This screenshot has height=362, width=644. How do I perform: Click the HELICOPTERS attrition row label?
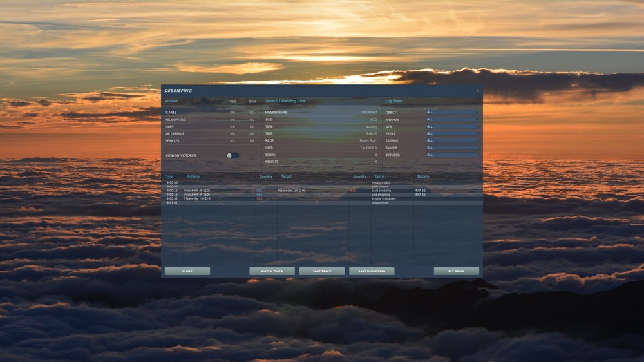[x=175, y=120]
